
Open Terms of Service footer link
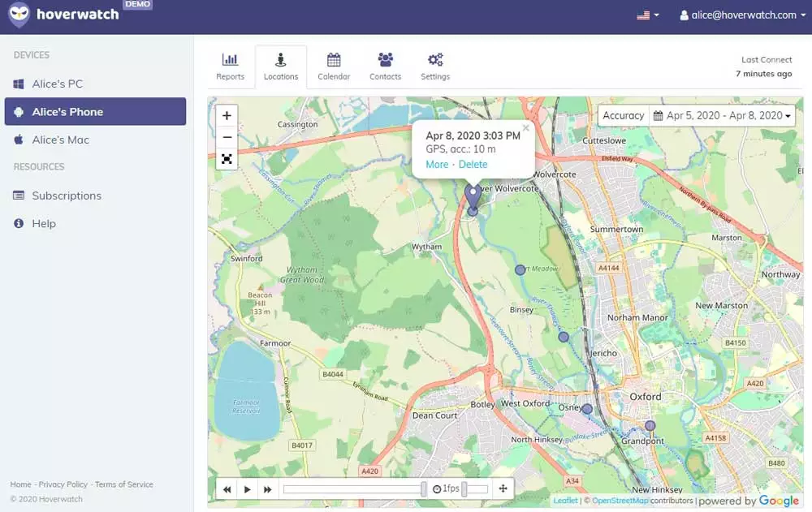click(x=123, y=484)
